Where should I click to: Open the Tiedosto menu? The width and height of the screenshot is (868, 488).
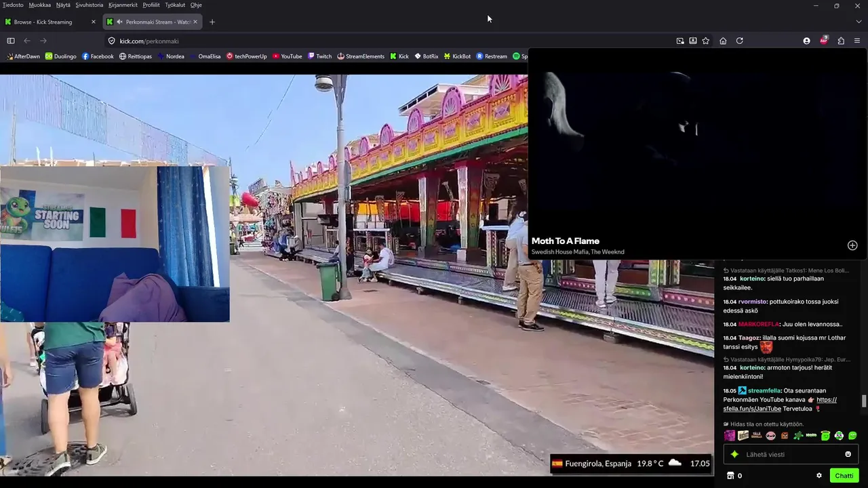tap(13, 5)
